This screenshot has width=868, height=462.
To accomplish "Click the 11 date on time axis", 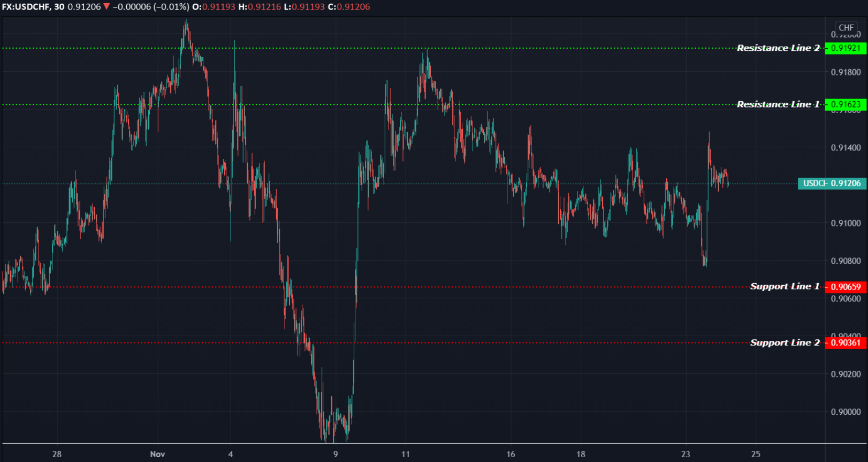I will [406, 454].
